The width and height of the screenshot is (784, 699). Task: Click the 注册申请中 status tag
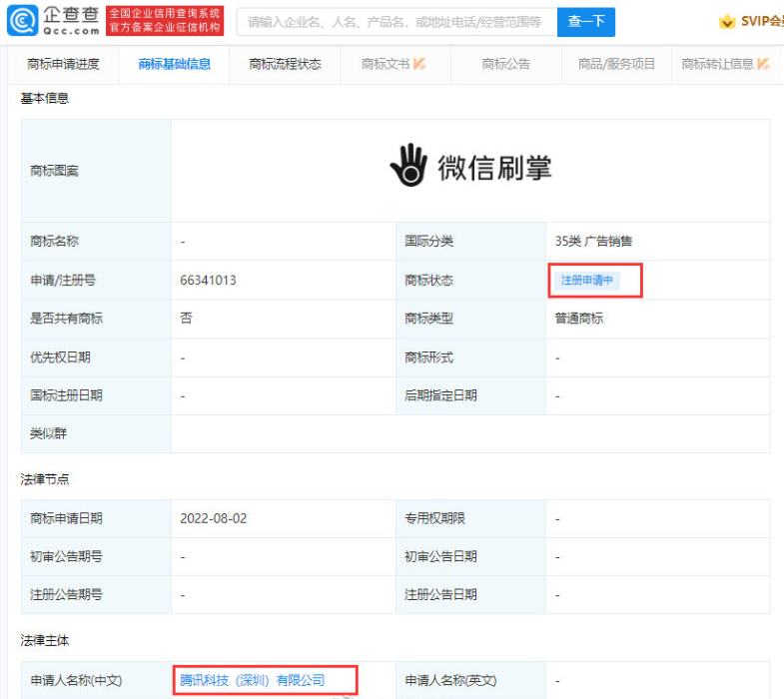click(x=587, y=281)
